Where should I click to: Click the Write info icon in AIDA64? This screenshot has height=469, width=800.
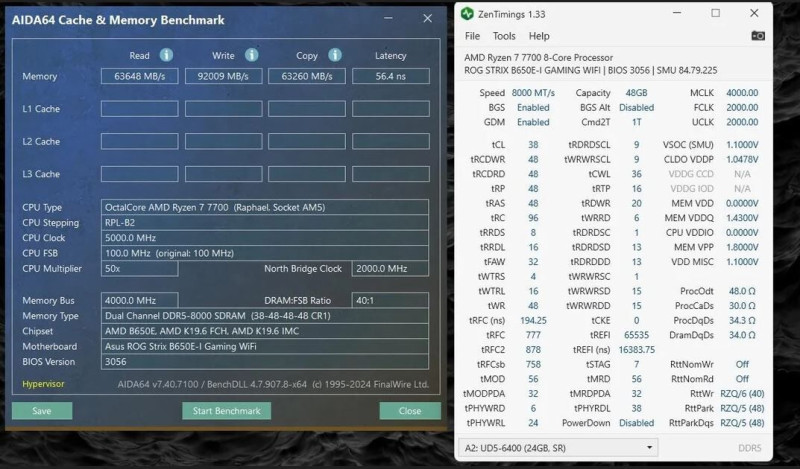click(252, 55)
